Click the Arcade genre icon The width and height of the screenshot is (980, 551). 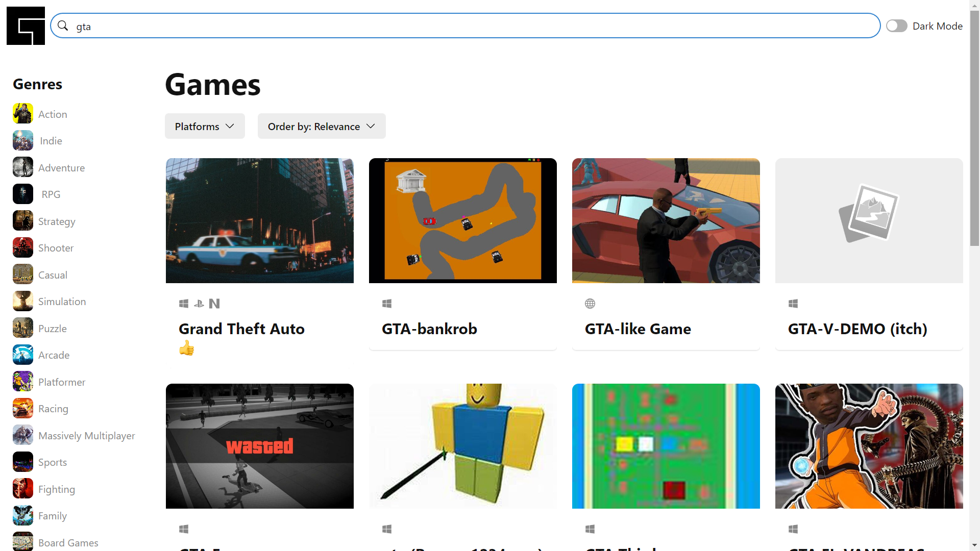pos(23,355)
